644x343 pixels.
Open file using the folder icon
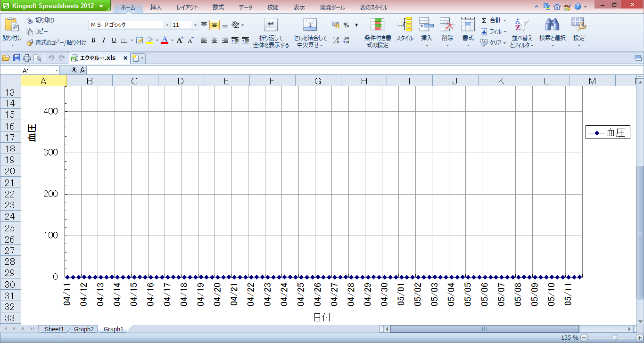click(x=6, y=58)
